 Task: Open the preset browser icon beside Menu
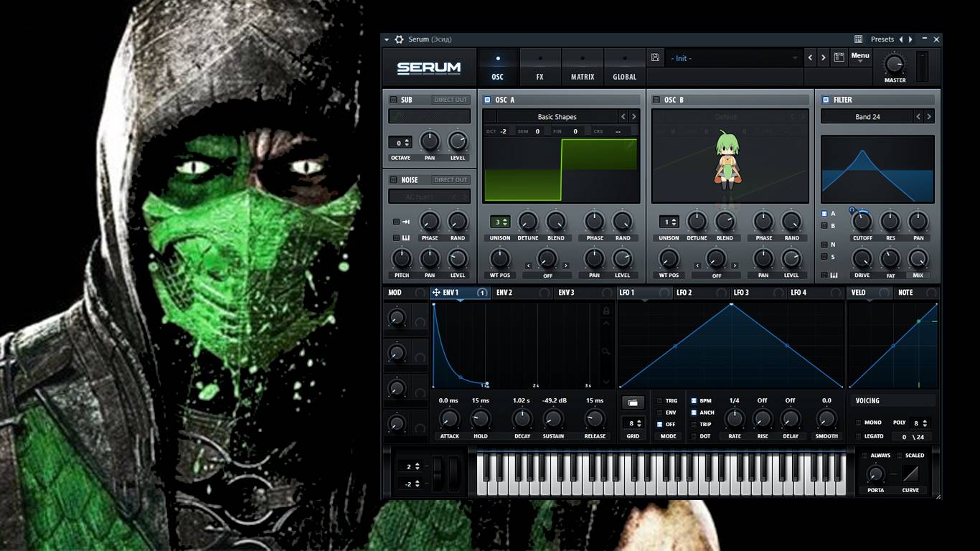[x=839, y=58]
